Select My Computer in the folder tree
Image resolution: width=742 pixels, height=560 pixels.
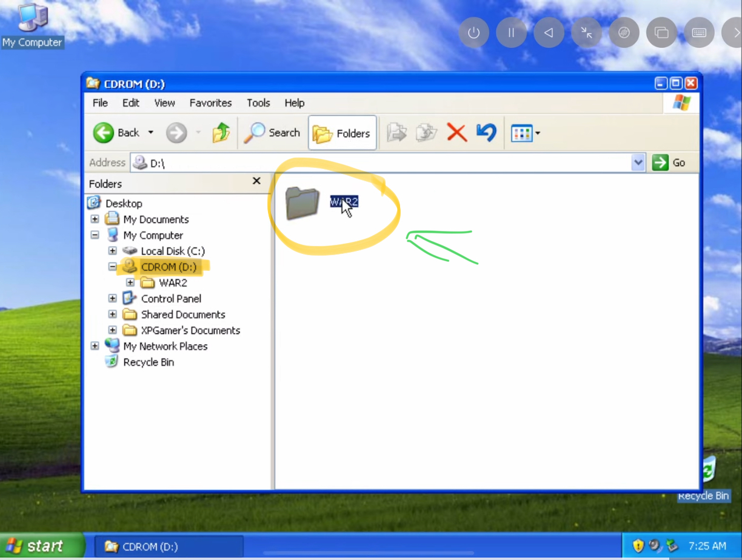coord(153,235)
